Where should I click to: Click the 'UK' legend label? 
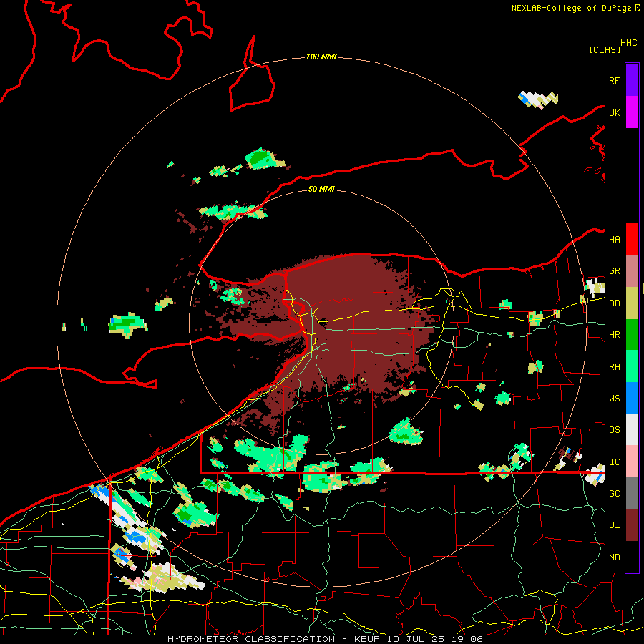[x=614, y=112]
